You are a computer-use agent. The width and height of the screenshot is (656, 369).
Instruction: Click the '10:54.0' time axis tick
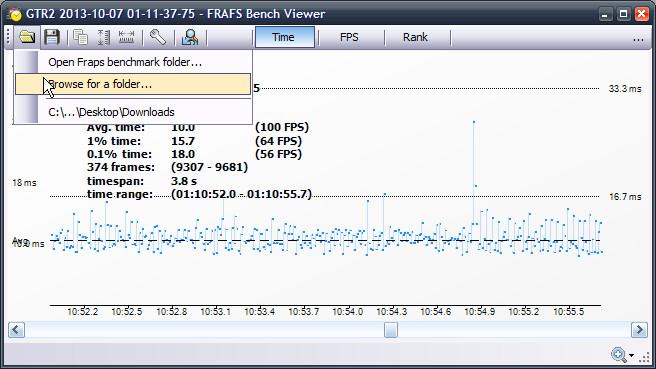coord(347,312)
